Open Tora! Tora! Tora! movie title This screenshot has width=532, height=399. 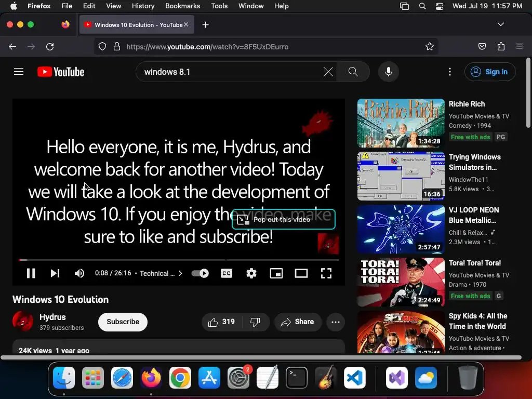(x=475, y=263)
